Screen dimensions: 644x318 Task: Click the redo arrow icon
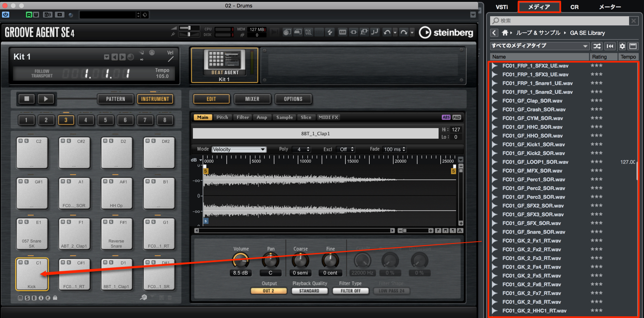pyautogui.click(x=404, y=32)
